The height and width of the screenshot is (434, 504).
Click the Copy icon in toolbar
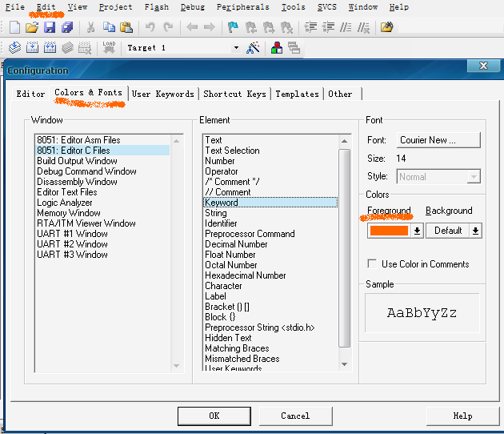point(110,27)
